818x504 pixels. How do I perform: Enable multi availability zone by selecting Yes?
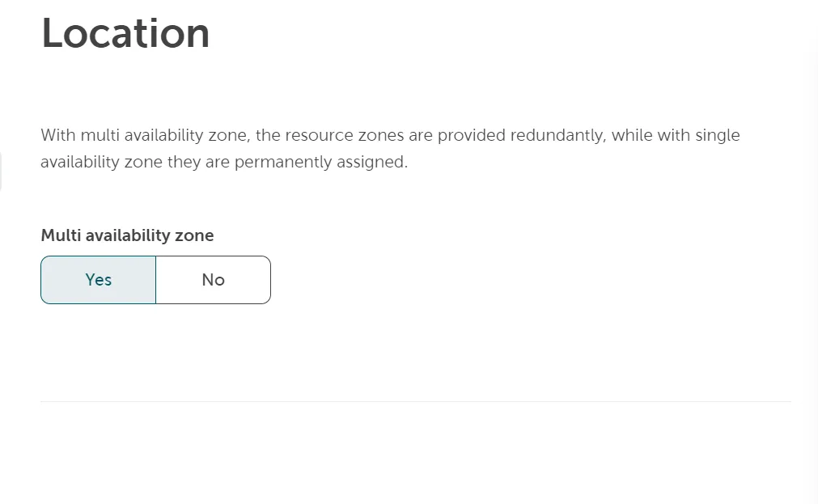point(98,279)
